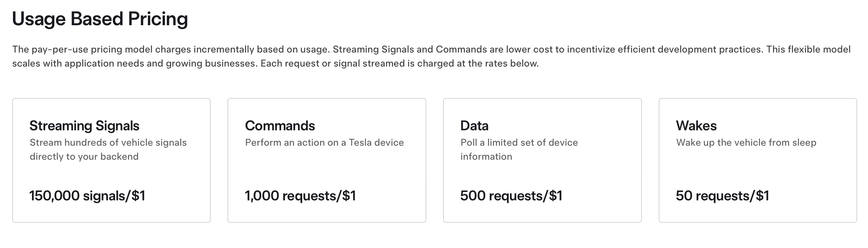
Task: Click the 150,000 signals/$1 rate
Action: pos(87,196)
